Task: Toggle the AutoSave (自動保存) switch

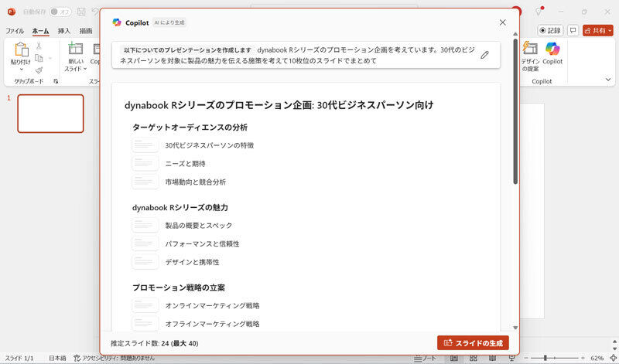Action: [60, 12]
